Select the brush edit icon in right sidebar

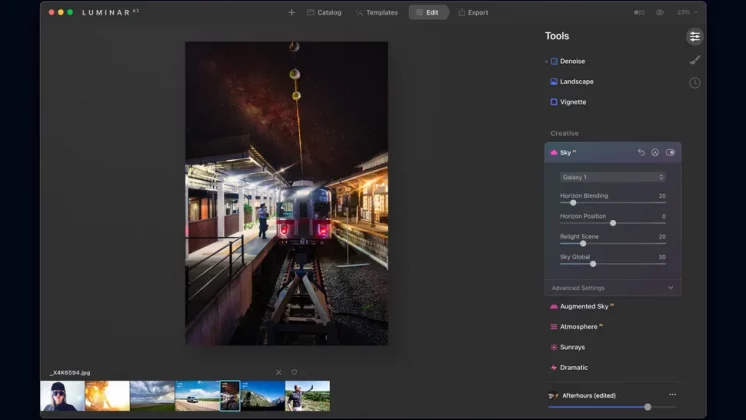[x=694, y=60]
